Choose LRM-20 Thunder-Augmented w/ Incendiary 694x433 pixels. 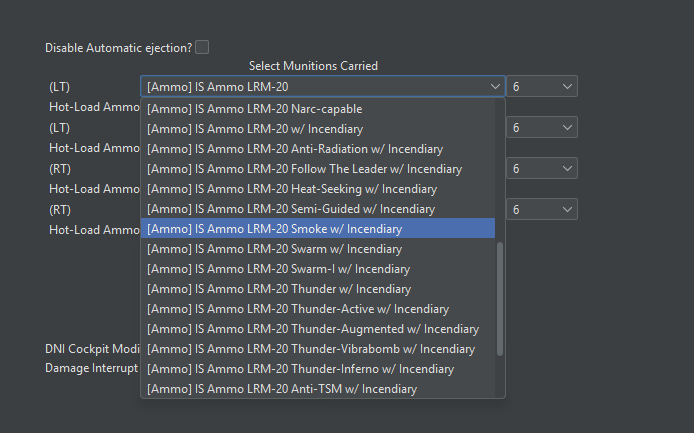312,329
